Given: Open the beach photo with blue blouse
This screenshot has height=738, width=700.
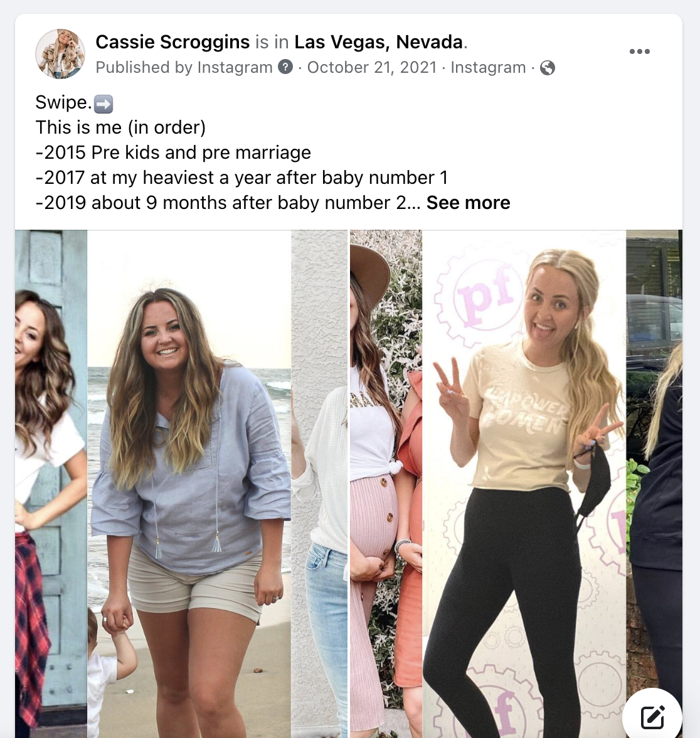Looking at the screenshot, I should 189,484.
